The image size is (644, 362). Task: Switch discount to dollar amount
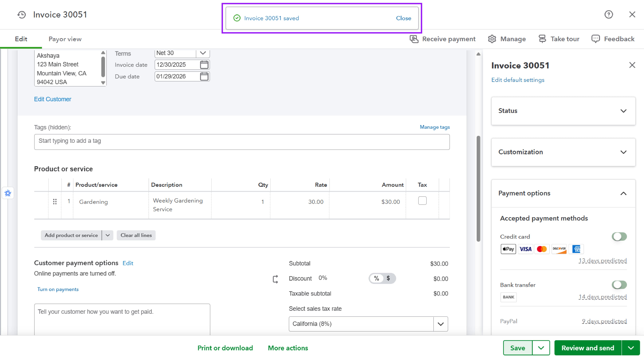[x=388, y=278]
